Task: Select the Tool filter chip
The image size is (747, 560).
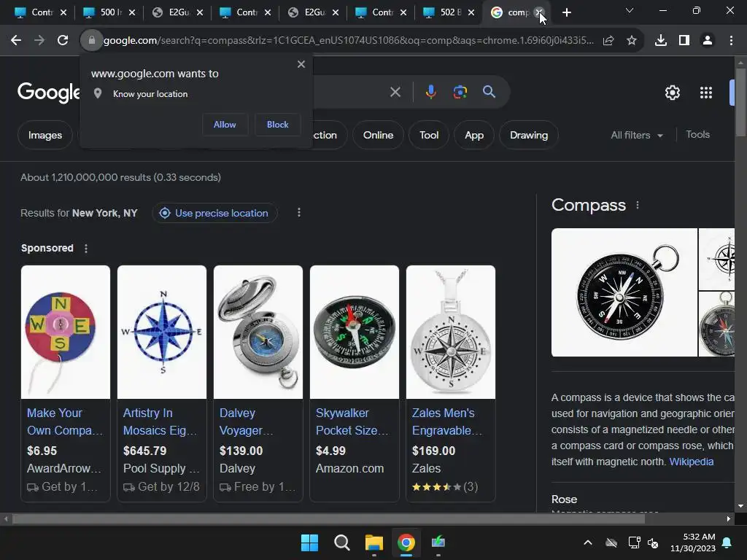Action: [x=429, y=135]
